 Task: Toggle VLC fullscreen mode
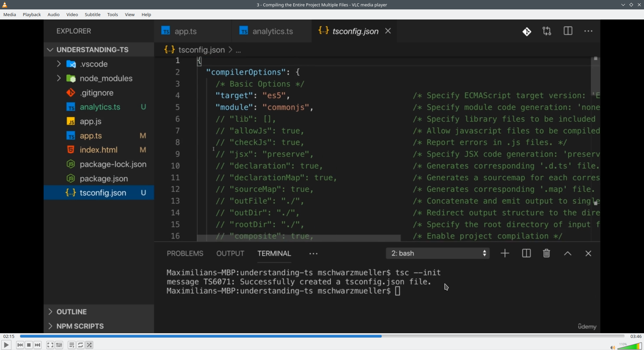50,345
